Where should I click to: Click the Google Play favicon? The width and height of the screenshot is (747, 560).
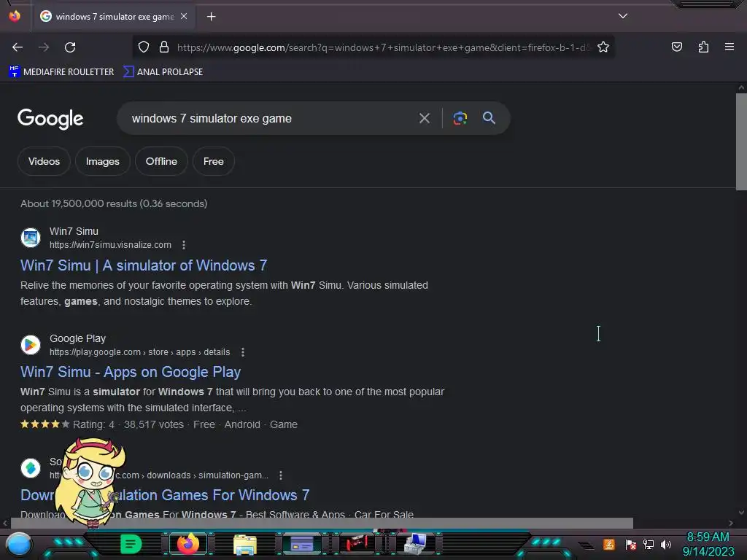click(31, 345)
